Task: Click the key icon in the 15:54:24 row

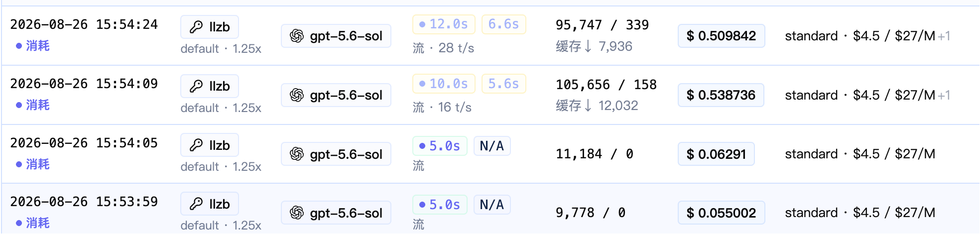Action: (196, 27)
